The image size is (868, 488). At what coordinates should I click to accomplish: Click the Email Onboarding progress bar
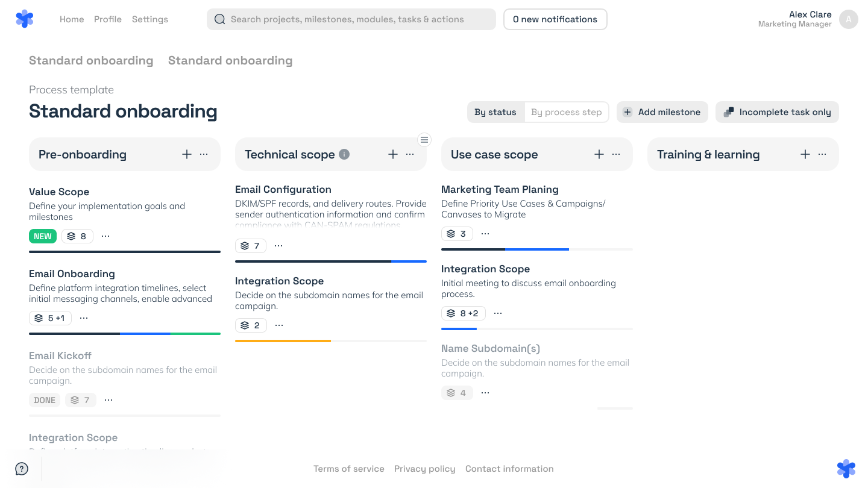[x=125, y=334]
